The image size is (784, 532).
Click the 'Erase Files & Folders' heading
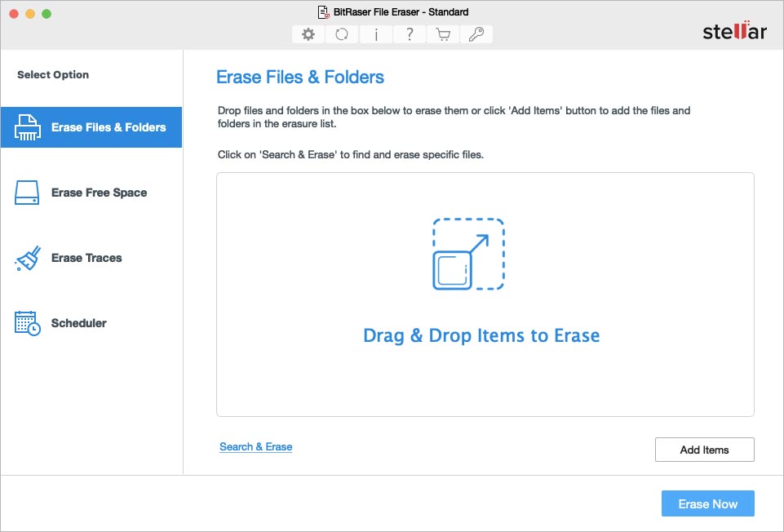pos(300,77)
